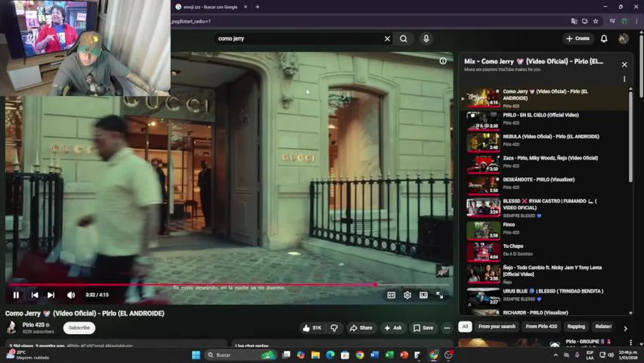644x363 pixels.
Task: Open player settings gear
Action: click(407, 295)
